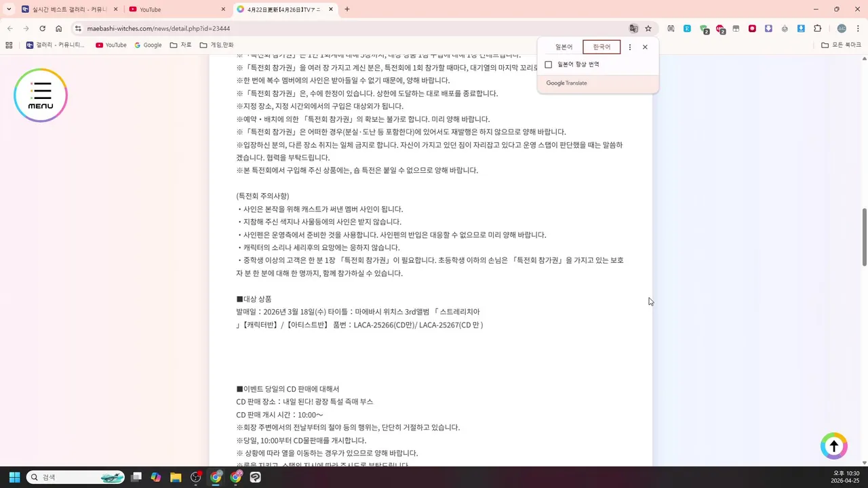Open the circular MENU button on the page
Screen dimensions: 868x488
[41, 95]
